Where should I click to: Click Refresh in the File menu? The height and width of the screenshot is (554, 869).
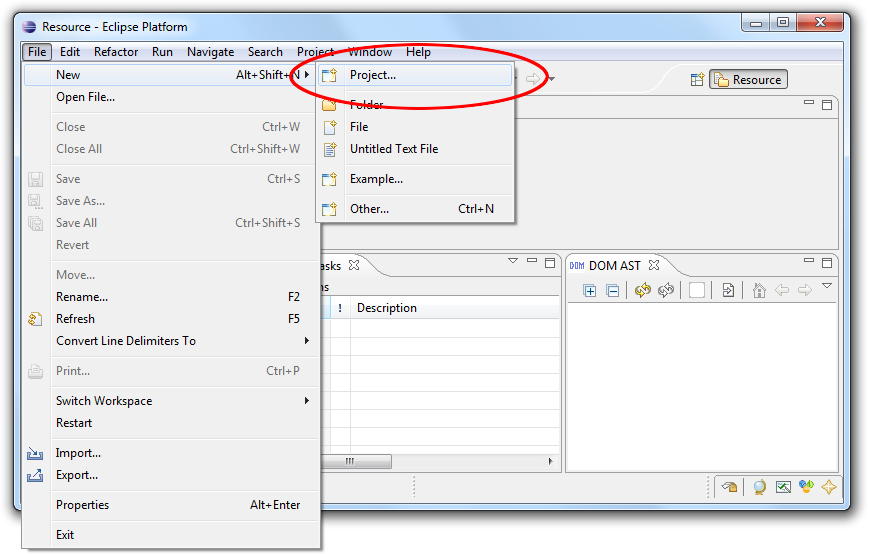pyautogui.click(x=171, y=319)
